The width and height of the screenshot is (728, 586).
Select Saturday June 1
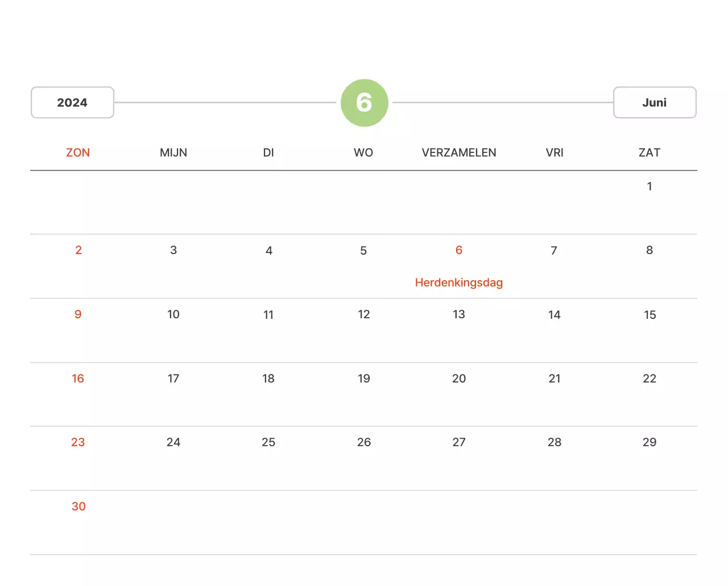point(649,186)
